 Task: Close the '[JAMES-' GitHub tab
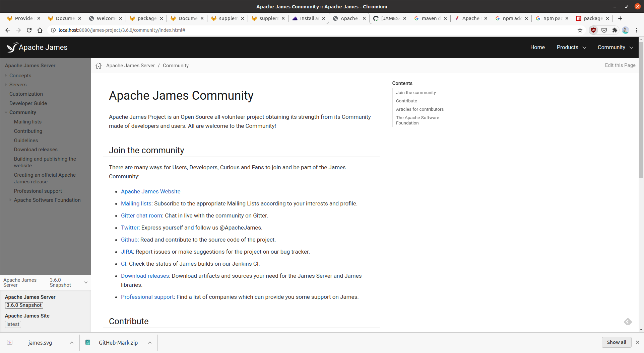point(405,18)
